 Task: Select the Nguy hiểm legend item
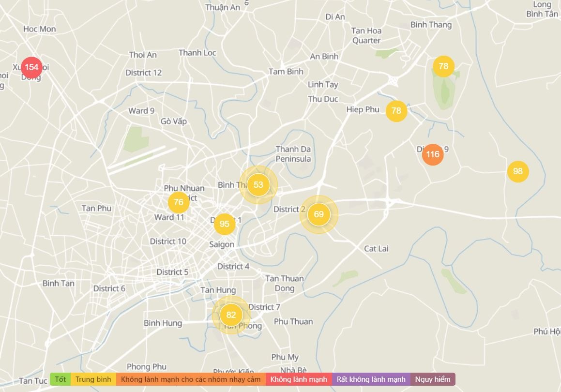433,379
